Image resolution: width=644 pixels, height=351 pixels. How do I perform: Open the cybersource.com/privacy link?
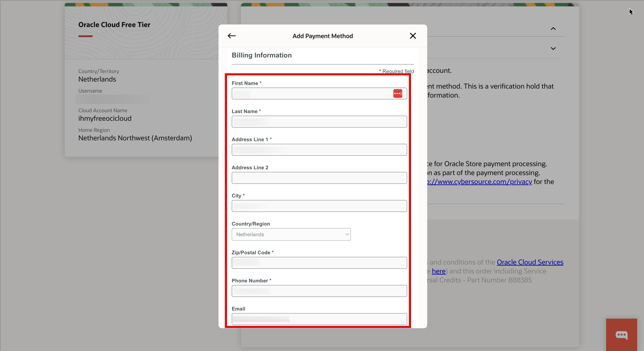coord(480,182)
